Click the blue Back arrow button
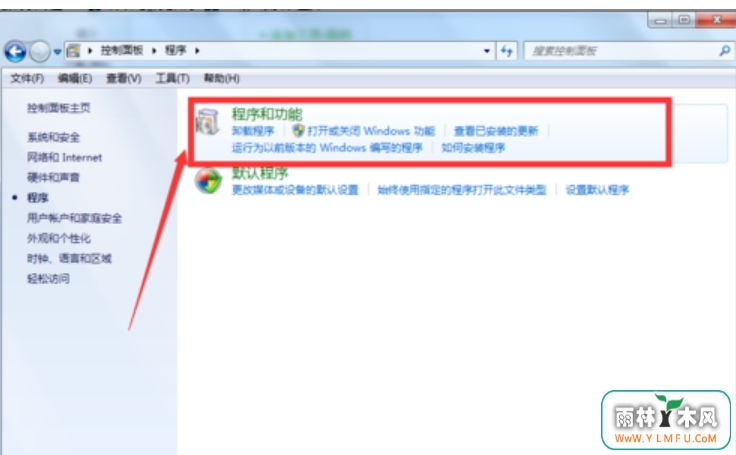Screen dimensions: 736x455 pyautogui.click(x=15, y=51)
